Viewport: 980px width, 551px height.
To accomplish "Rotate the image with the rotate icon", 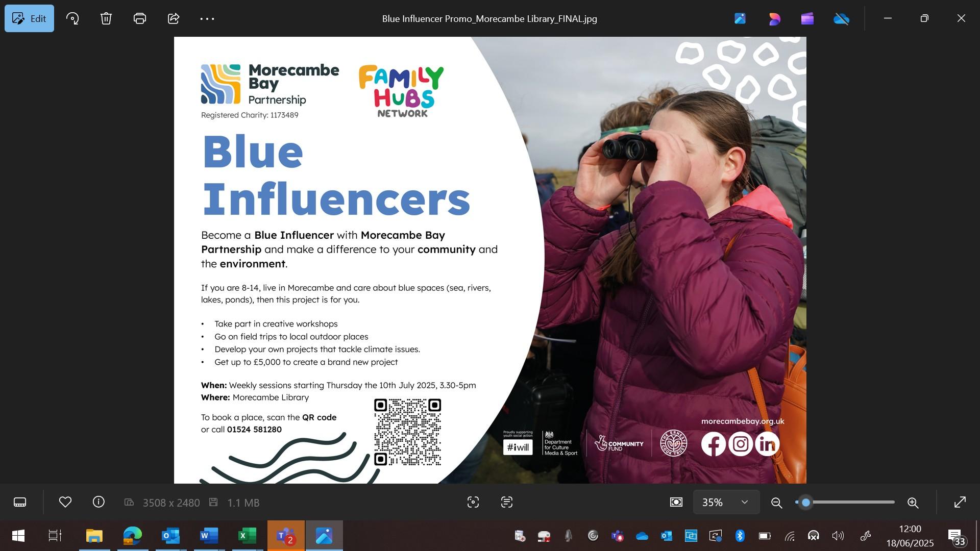I will pos(72,18).
